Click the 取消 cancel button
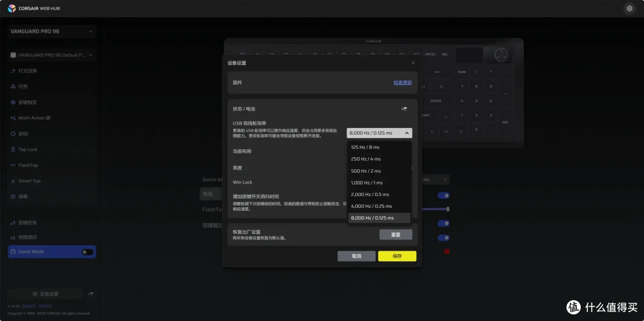The width and height of the screenshot is (644, 321). 357,256
